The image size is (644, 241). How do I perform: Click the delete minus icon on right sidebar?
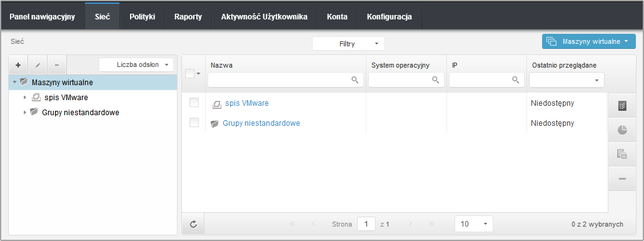point(622,178)
